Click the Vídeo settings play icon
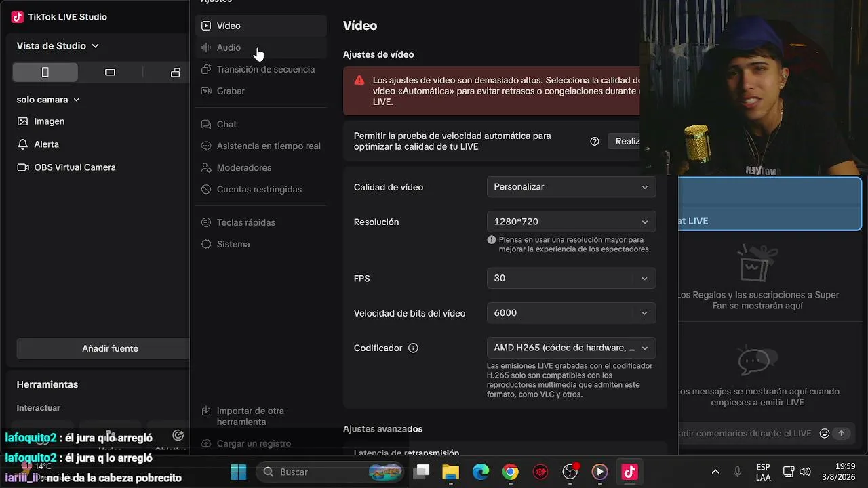Image resolution: width=868 pixels, height=488 pixels. click(206, 26)
